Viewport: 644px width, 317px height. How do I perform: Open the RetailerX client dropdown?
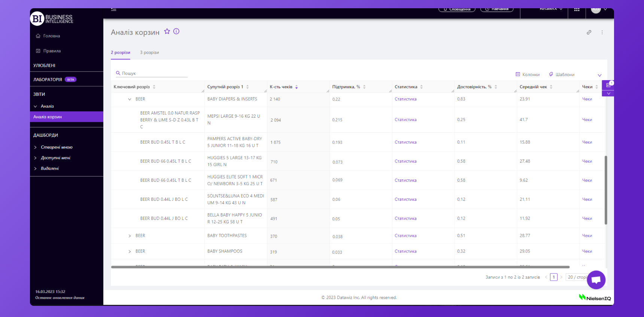[x=551, y=9]
